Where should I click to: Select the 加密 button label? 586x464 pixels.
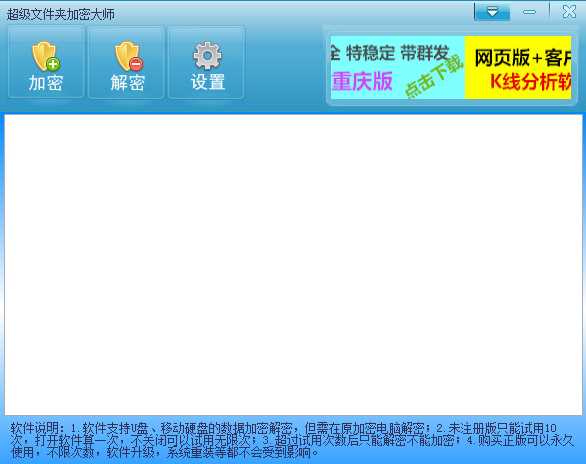click(46, 83)
